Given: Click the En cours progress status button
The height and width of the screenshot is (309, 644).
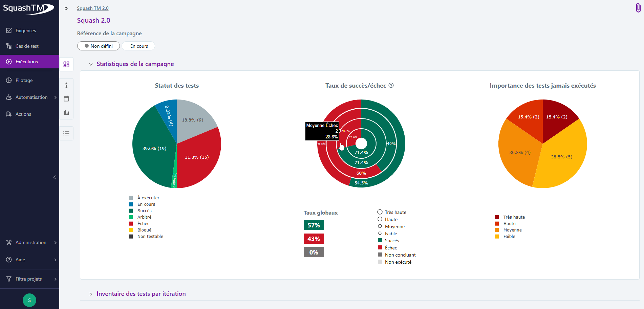Looking at the screenshot, I should [x=139, y=46].
